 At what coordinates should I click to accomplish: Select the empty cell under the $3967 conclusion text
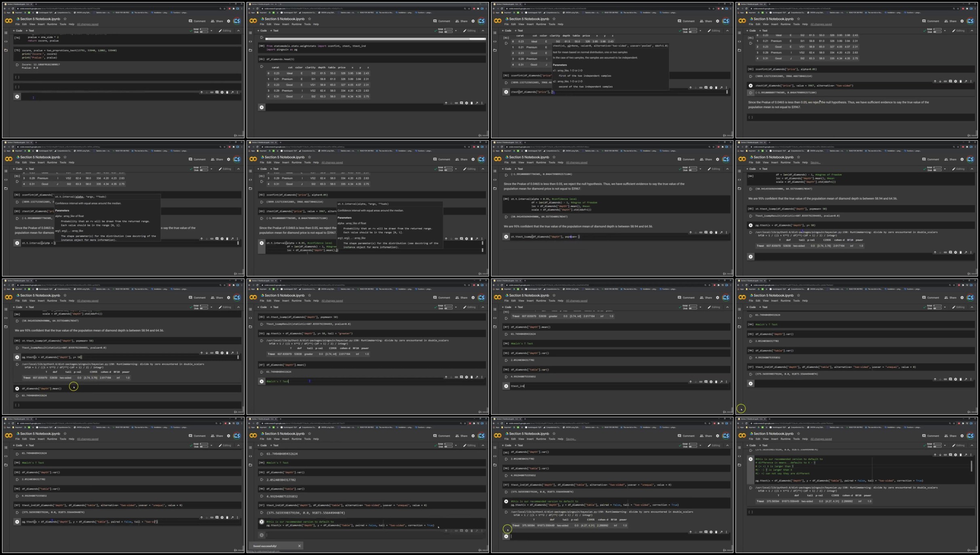click(861, 117)
